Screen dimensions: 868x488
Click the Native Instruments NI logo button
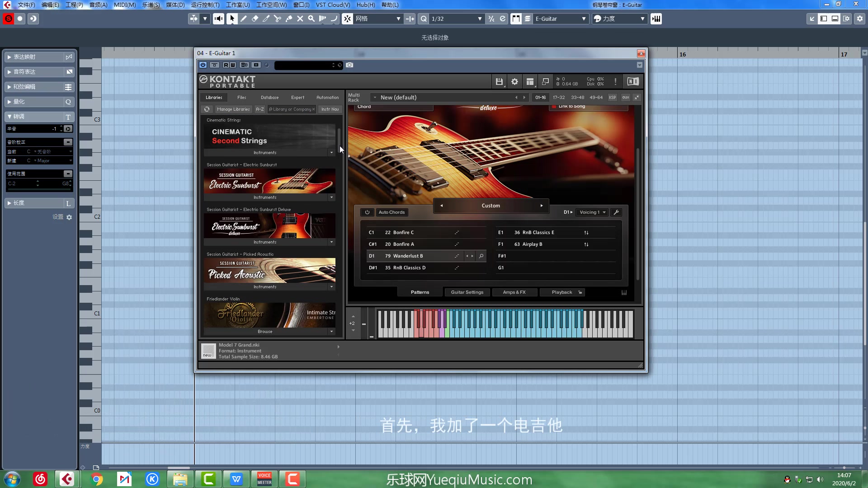pyautogui.click(x=632, y=81)
